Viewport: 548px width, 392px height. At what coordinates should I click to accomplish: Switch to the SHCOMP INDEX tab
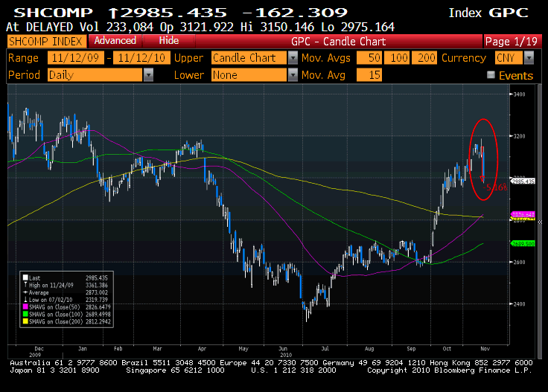[45, 41]
